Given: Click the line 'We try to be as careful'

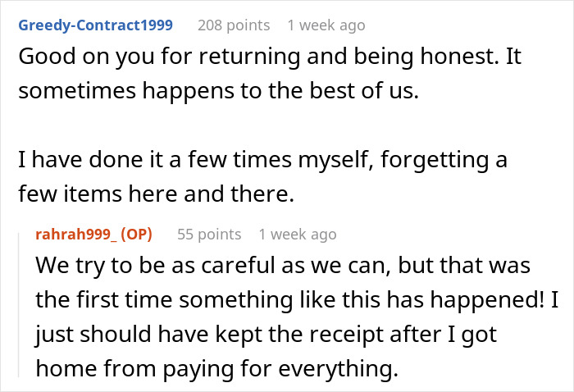Looking at the screenshot, I should (283, 266).
